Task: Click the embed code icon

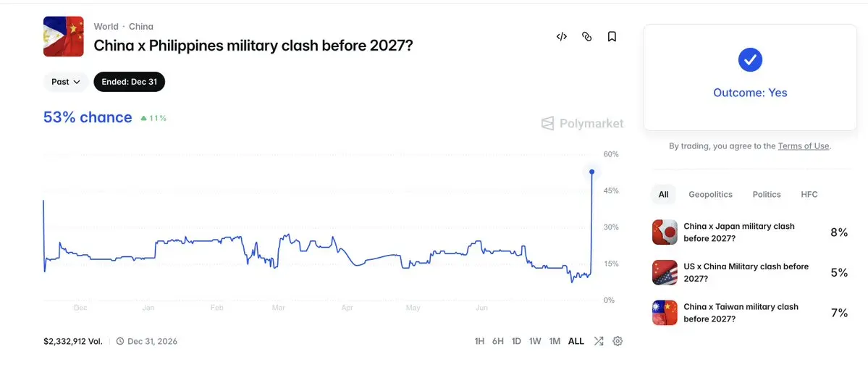Action: (x=561, y=36)
